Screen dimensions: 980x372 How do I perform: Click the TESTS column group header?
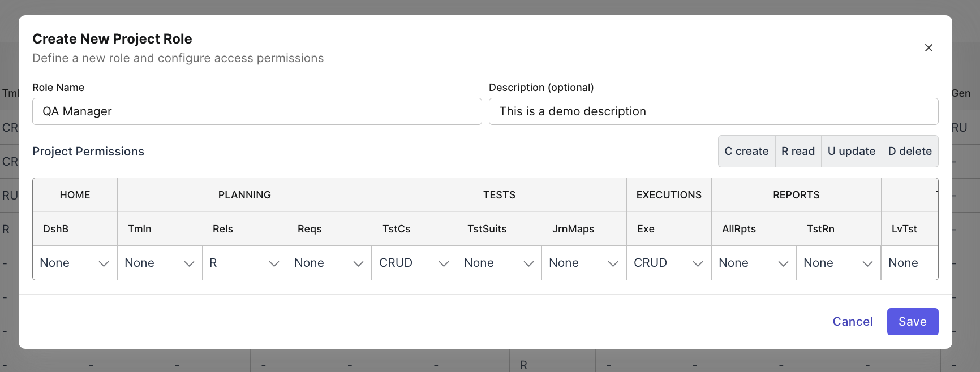(x=499, y=195)
